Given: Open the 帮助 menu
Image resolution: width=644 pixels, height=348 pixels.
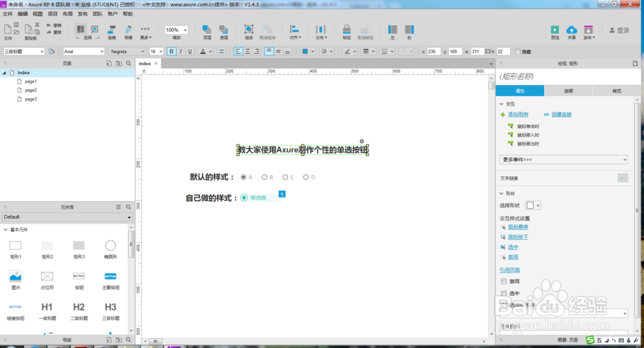Looking at the screenshot, I should [x=128, y=14].
